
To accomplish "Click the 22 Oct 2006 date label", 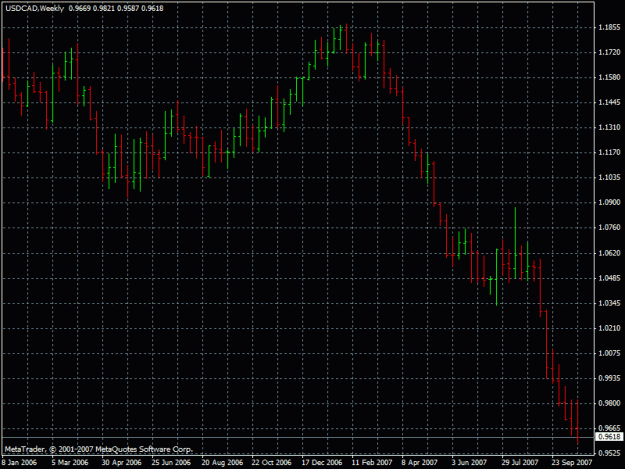I will [271, 463].
